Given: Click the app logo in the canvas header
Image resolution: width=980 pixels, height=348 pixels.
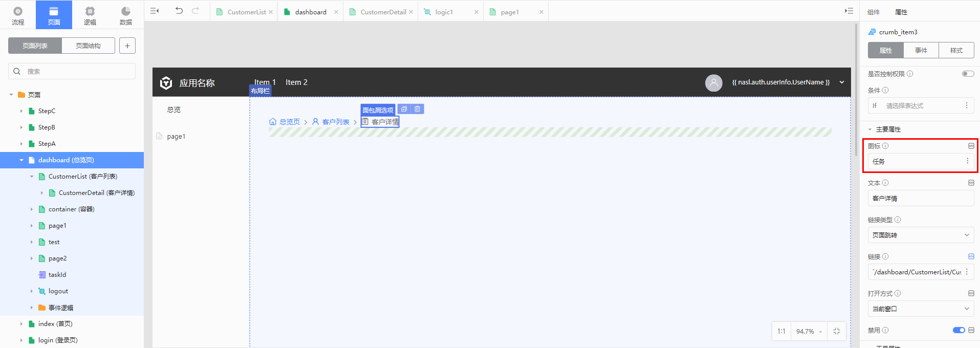Looking at the screenshot, I should point(166,83).
